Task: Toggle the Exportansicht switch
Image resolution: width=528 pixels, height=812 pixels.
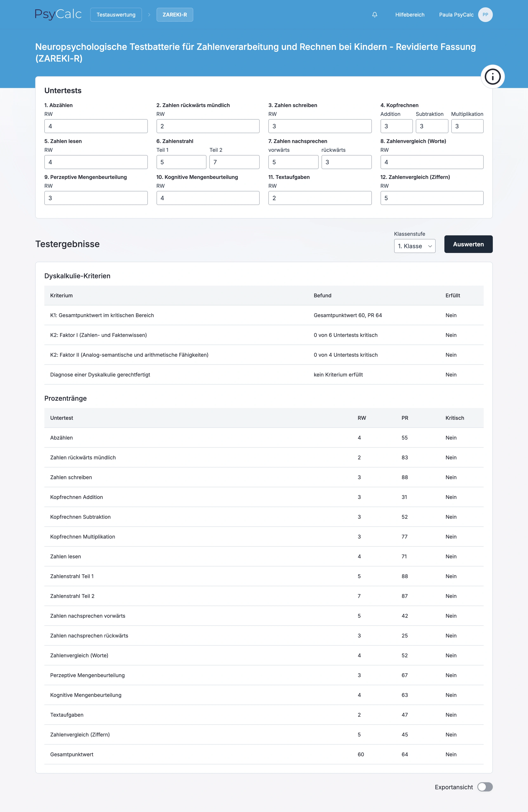Action: (485, 787)
